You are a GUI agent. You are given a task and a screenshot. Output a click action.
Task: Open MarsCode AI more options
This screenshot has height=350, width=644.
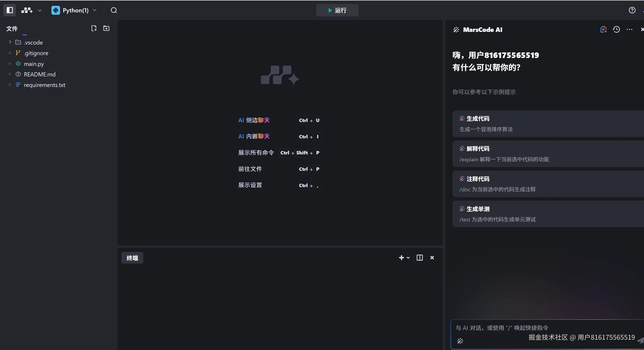coord(629,30)
